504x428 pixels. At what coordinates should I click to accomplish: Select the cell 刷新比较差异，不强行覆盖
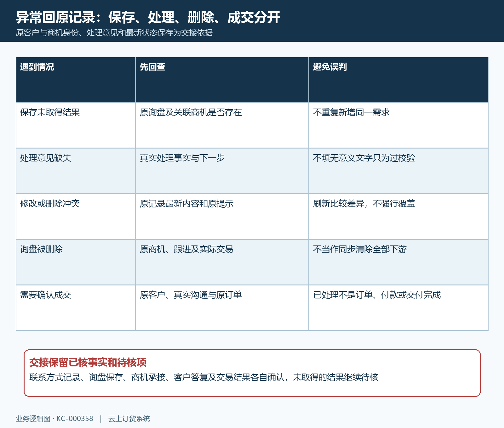[x=398, y=217]
